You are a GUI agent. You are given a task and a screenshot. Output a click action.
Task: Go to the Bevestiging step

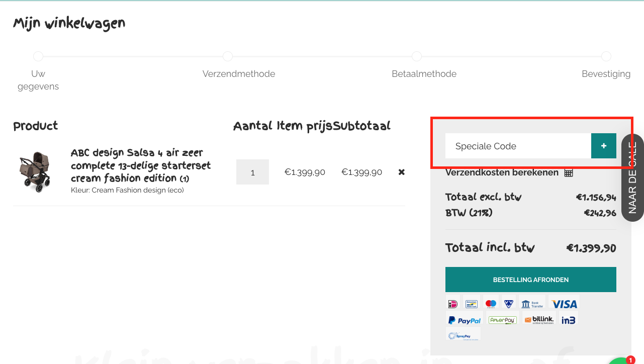point(606,74)
